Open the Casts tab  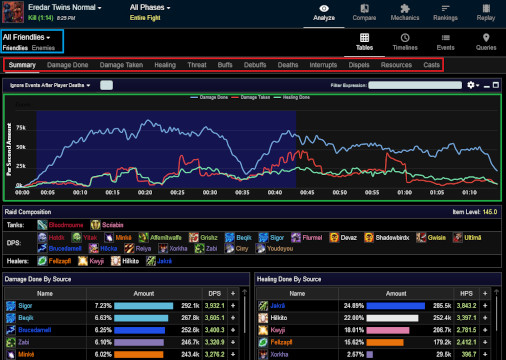[431, 65]
